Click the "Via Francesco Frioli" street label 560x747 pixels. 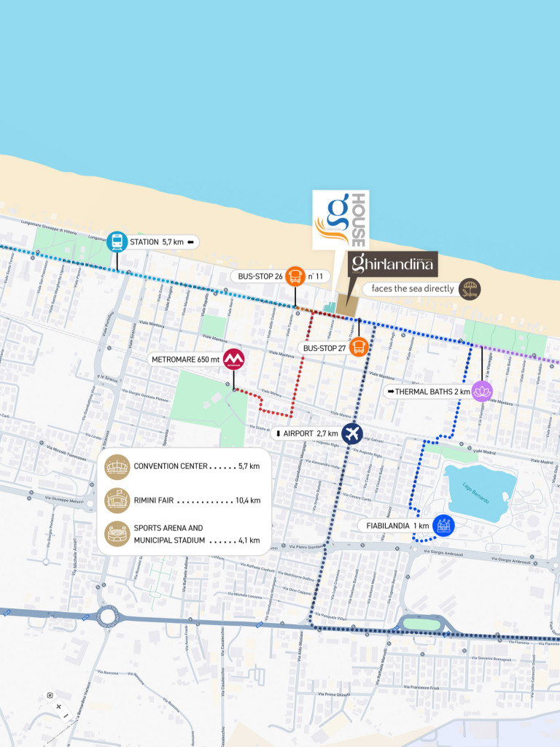[421, 687]
